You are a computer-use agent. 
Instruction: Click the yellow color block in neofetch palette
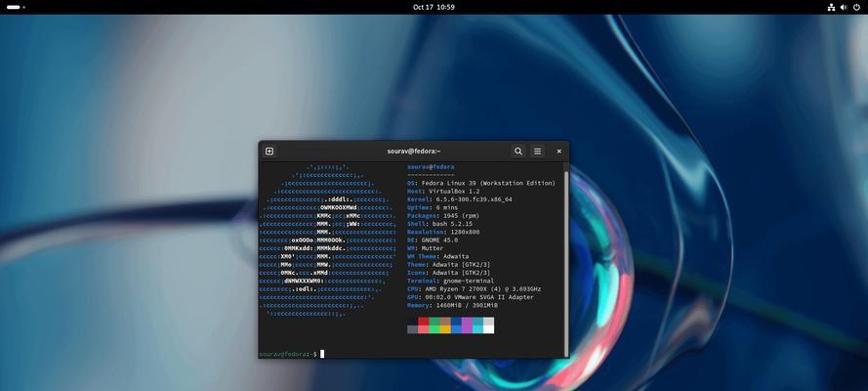[x=445, y=329]
